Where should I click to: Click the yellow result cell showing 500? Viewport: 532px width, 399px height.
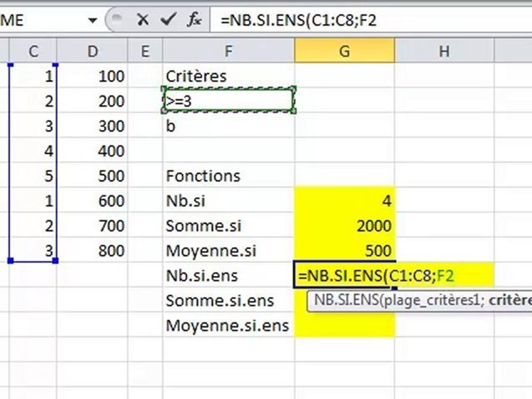coord(345,250)
